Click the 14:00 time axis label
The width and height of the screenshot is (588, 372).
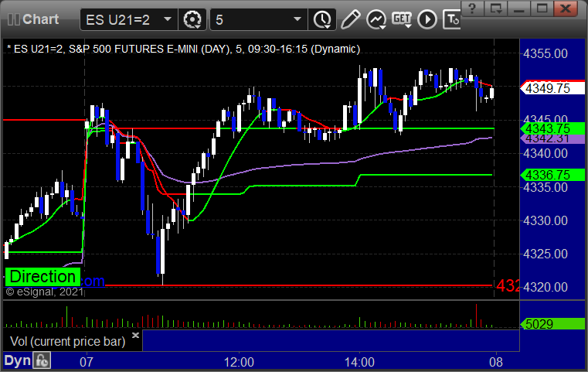359,363
